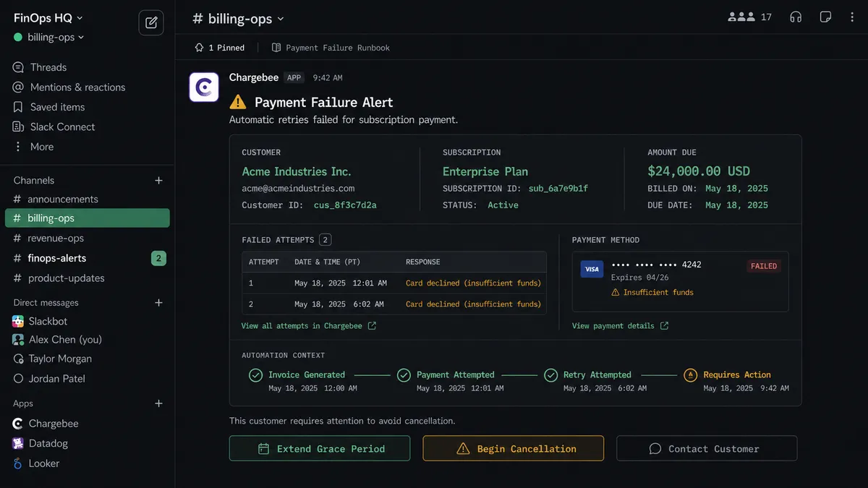868x488 pixels.
Task: Click the Threads icon in sidebar
Action: [19, 67]
